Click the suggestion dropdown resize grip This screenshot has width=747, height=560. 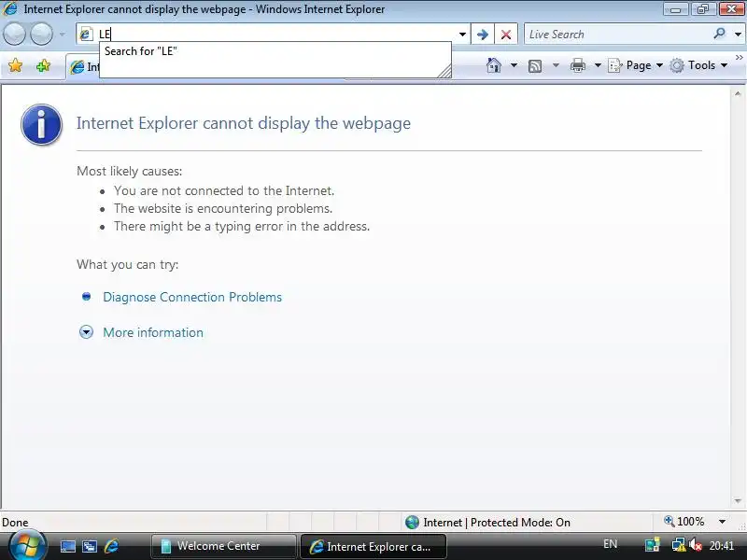(x=444, y=72)
